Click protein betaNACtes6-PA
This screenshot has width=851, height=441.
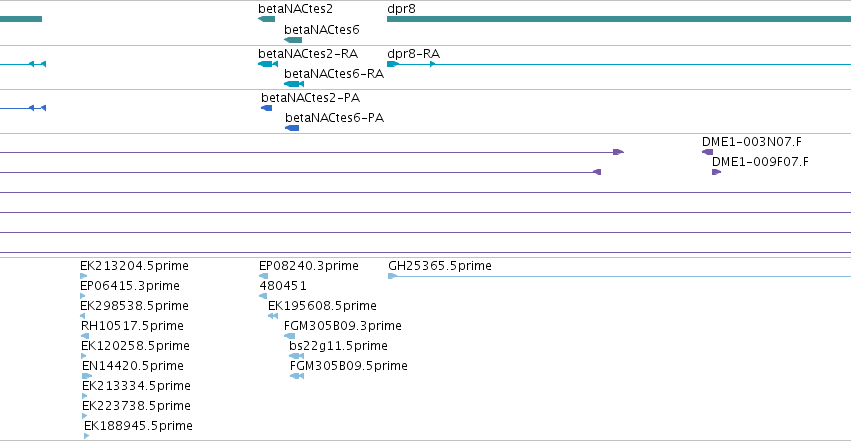click(x=292, y=128)
